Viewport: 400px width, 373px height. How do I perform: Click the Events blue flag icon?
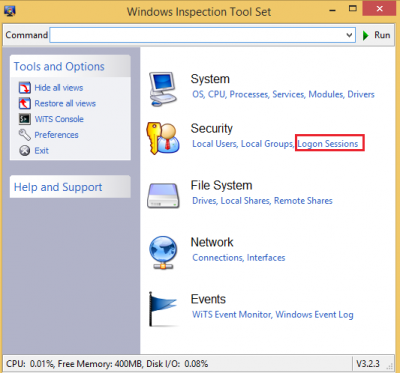(x=162, y=309)
